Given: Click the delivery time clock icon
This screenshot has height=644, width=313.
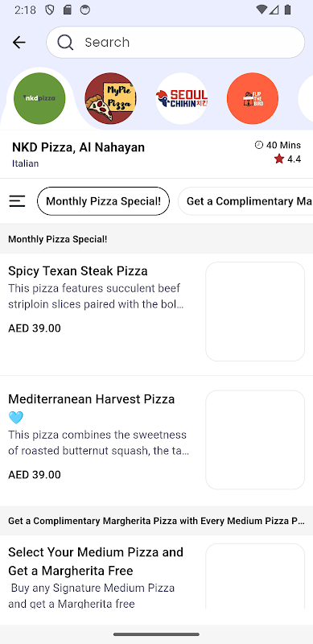Looking at the screenshot, I should coord(259,145).
